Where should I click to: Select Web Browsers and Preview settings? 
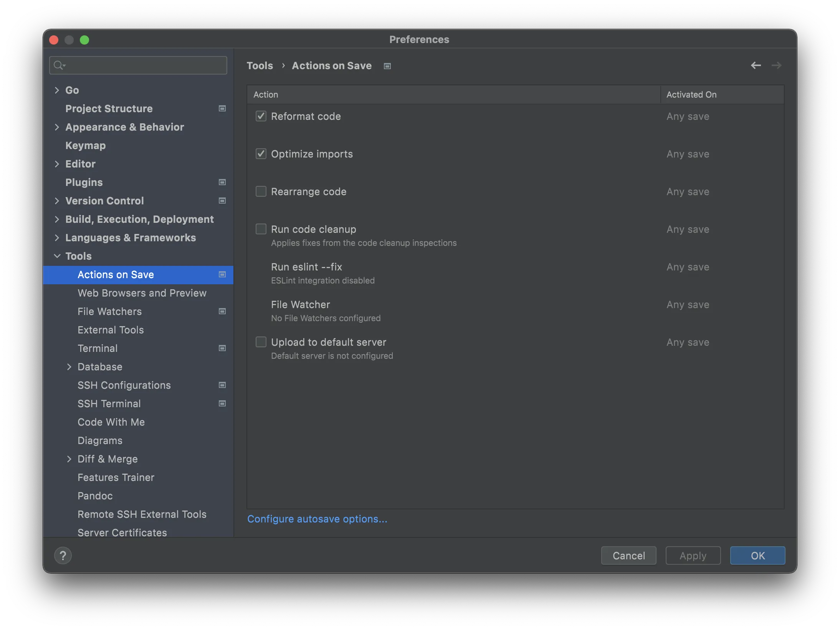[x=142, y=293]
